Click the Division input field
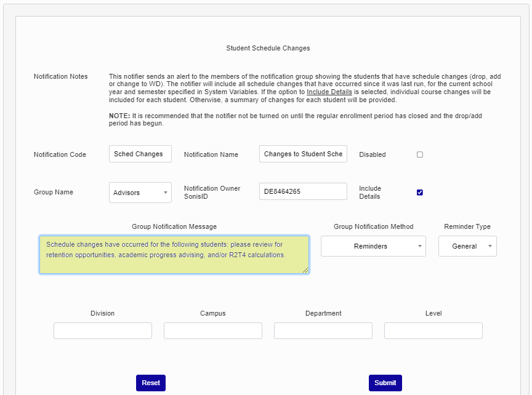532x395 pixels. pyautogui.click(x=102, y=330)
